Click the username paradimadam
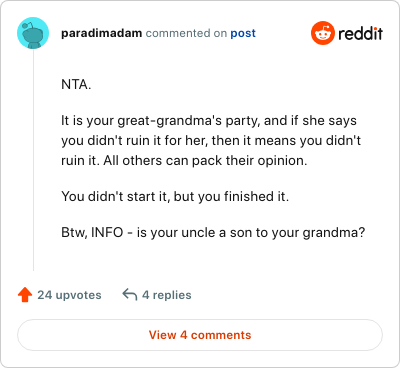The height and width of the screenshot is (368, 400). click(x=101, y=33)
